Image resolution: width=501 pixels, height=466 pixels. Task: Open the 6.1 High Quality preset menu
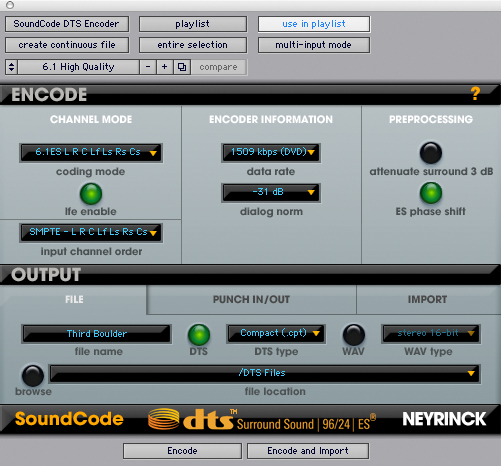(x=78, y=67)
